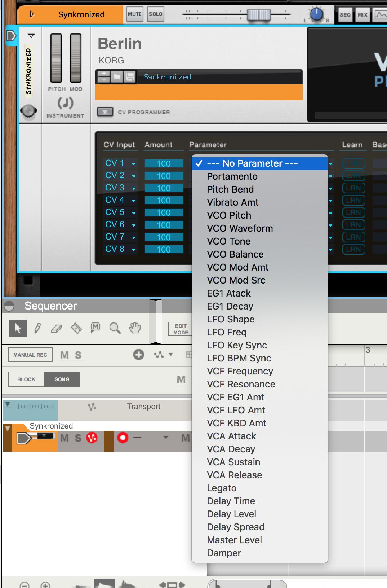Image resolution: width=387 pixels, height=588 pixels.
Task: Click the zoom in magnifier icon
Action: pos(45,584)
